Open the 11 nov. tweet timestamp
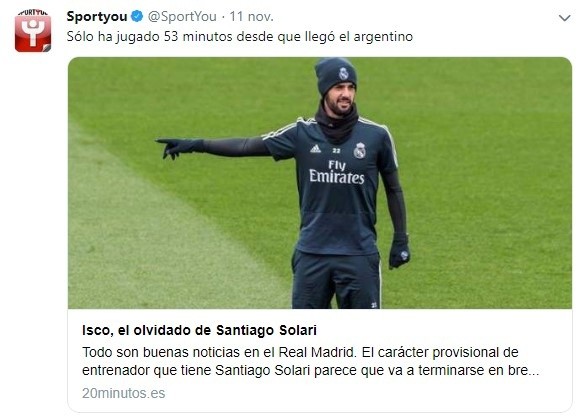581x419 pixels. 251,16
